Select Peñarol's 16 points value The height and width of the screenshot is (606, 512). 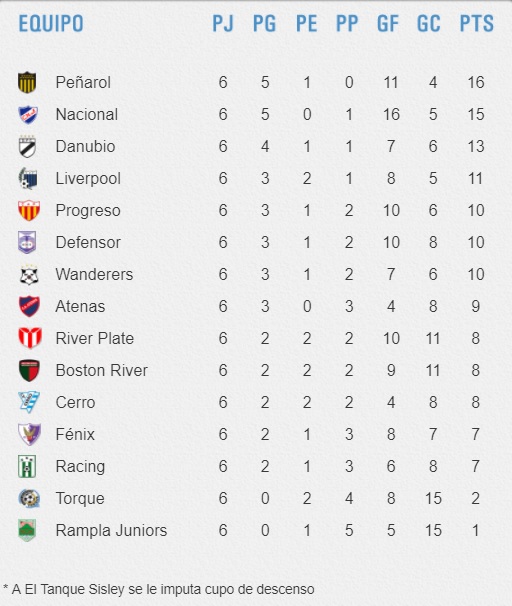tap(476, 82)
